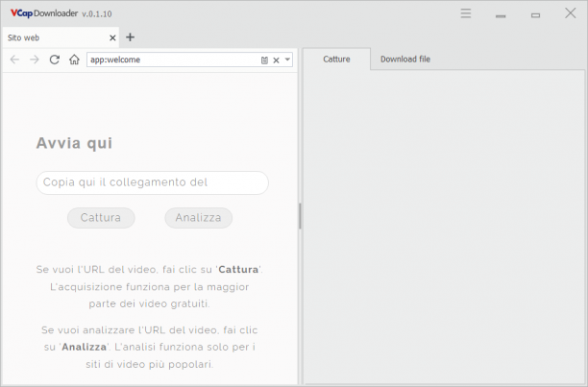Switch to the Download file tab
Screen dimensions: 588x387
[405, 60]
